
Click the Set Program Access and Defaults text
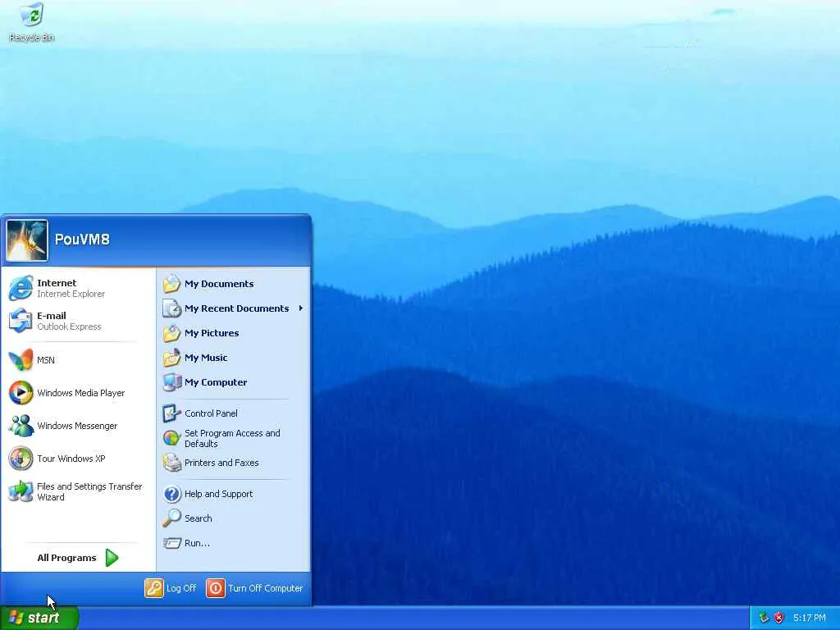[x=232, y=438]
